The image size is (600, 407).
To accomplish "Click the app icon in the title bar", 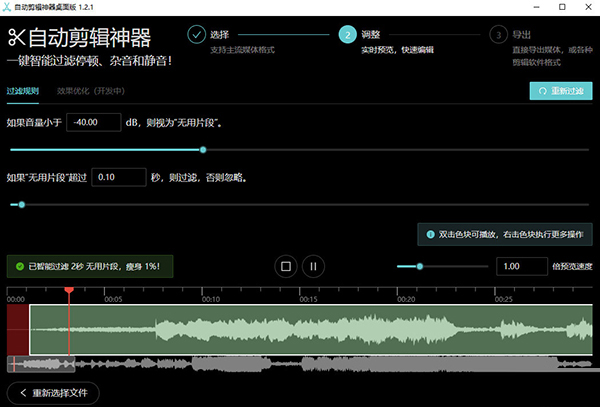I will pos(10,7).
